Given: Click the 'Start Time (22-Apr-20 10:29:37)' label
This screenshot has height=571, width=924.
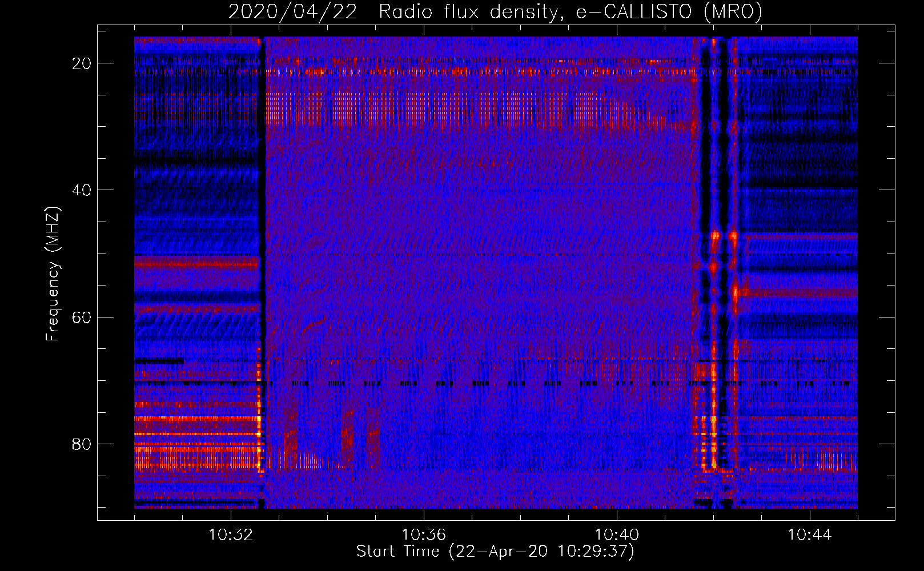Looking at the screenshot, I should click(495, 552).
